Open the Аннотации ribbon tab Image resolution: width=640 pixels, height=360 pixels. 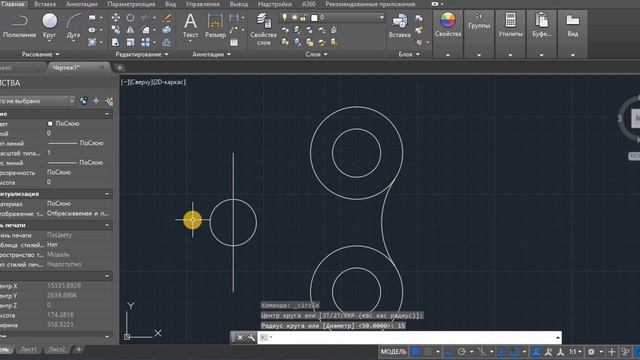pyautogui.click(x=82, y=4)
